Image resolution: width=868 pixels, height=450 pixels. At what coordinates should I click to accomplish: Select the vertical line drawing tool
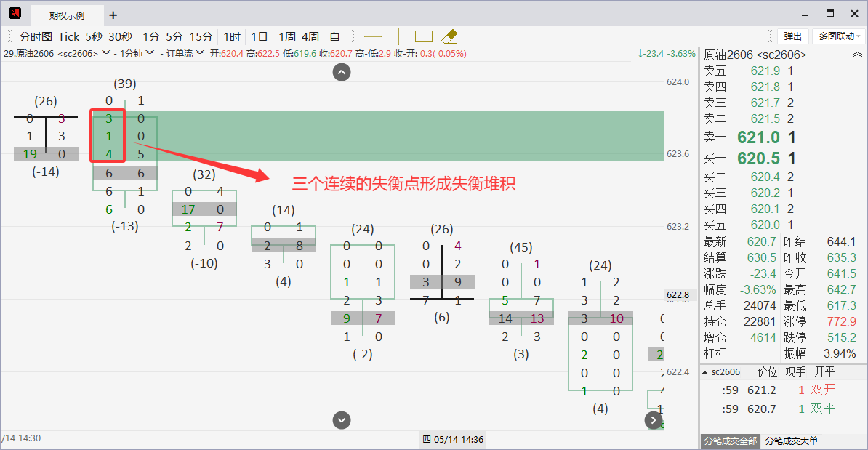[398, 36]
